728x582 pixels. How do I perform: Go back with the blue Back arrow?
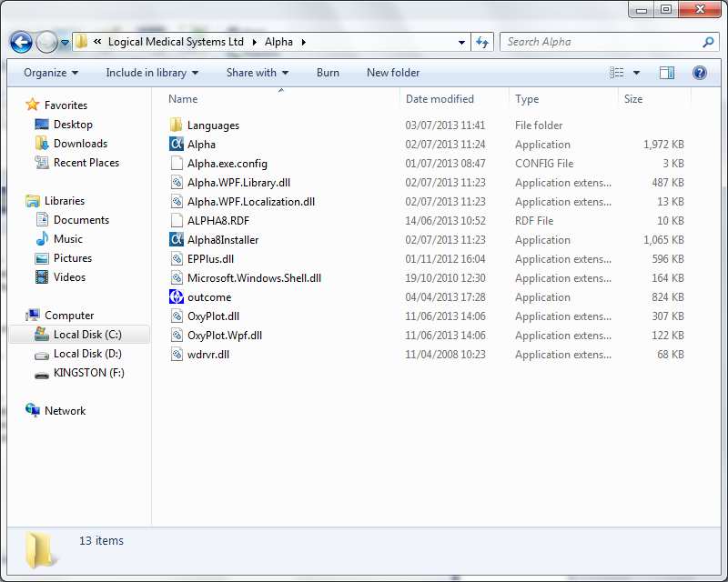pos(21,42)
